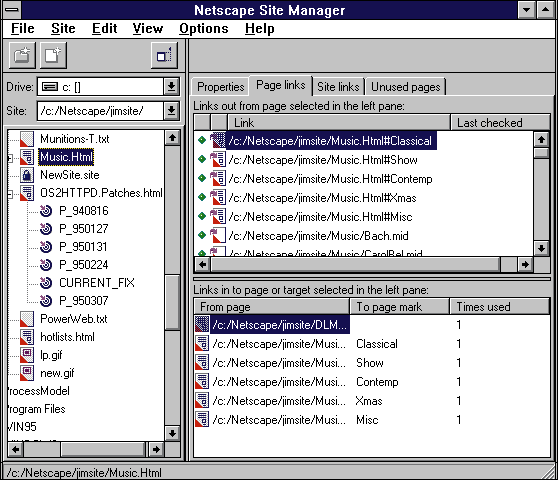Image resolution: width=558 pixels, height=480 pixels.
Task: Click the From page column header
Action: (272, 307)
